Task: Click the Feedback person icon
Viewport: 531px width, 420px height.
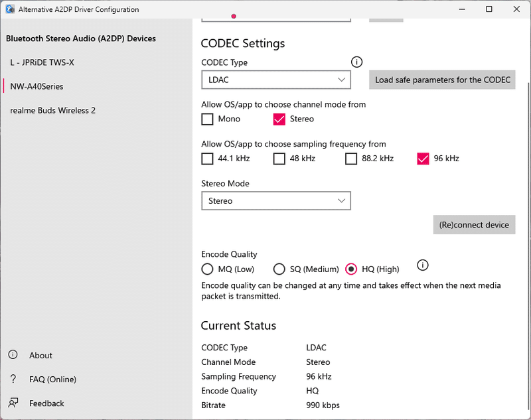Action: (x=13, y=403)
